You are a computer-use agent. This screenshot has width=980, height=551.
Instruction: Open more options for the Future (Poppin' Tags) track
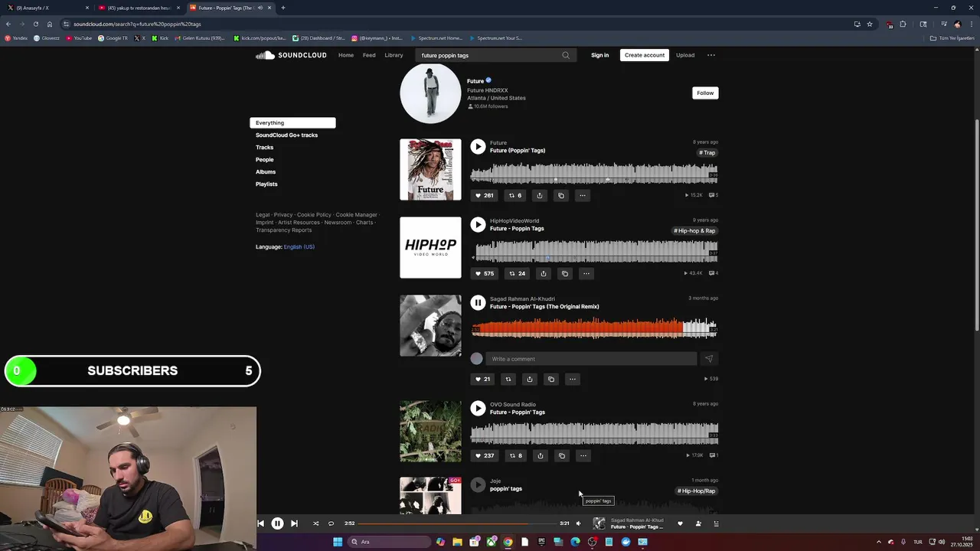point(583,195)
